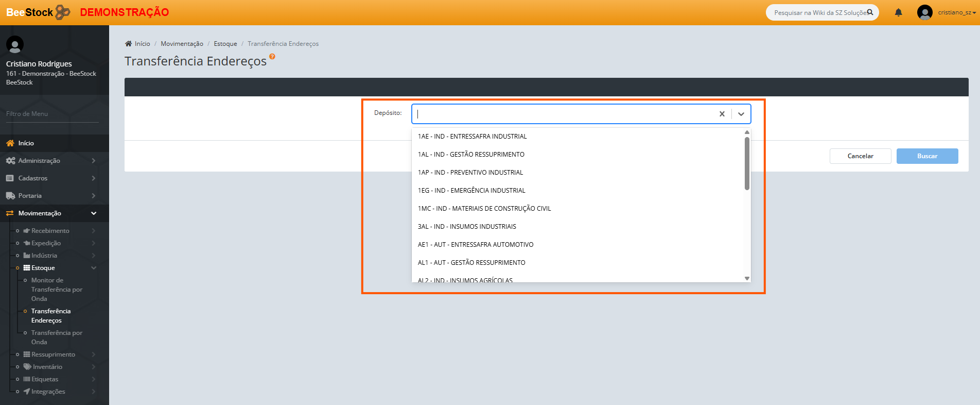Screen dimensions: 980x405
Task: Click the Filtro de Menu input field
Action: (51, 114)
